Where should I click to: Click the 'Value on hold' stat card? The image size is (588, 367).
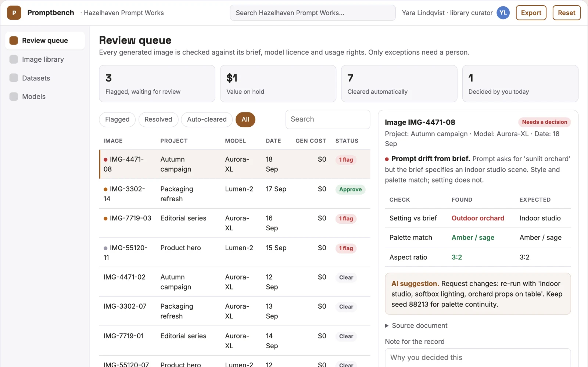[278, 84]
